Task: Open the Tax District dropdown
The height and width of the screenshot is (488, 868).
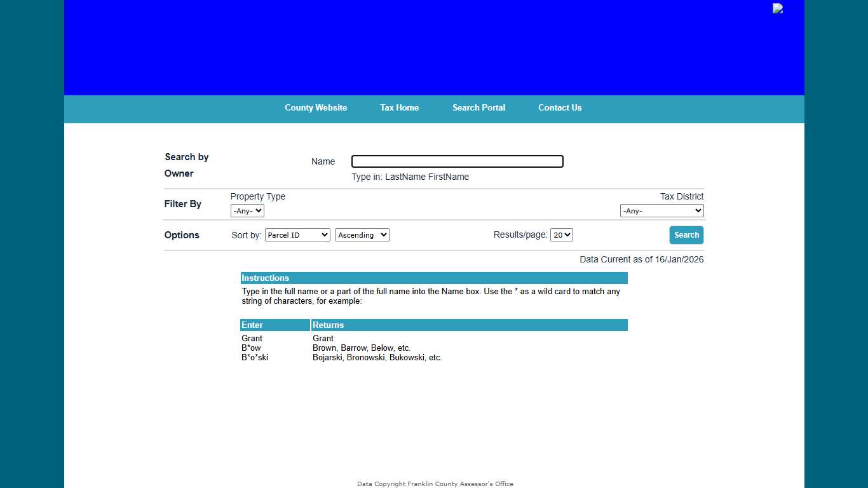Action: click(661, 210)
